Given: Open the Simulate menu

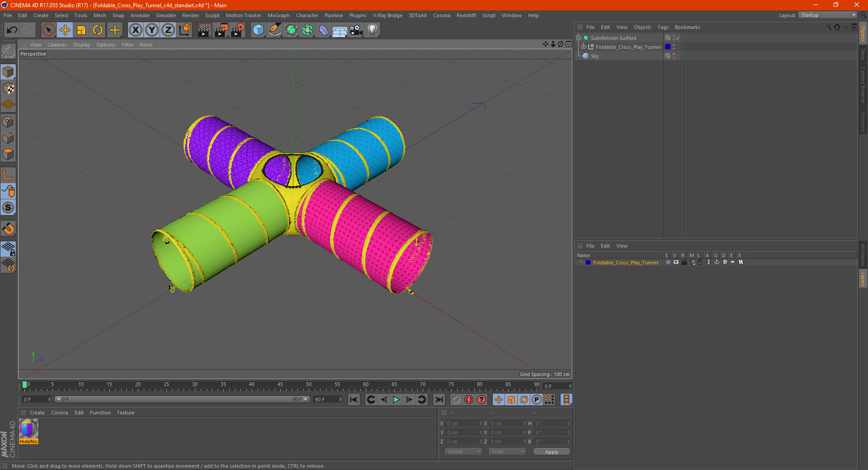Looking at the screenshot, I should point(166,15).
